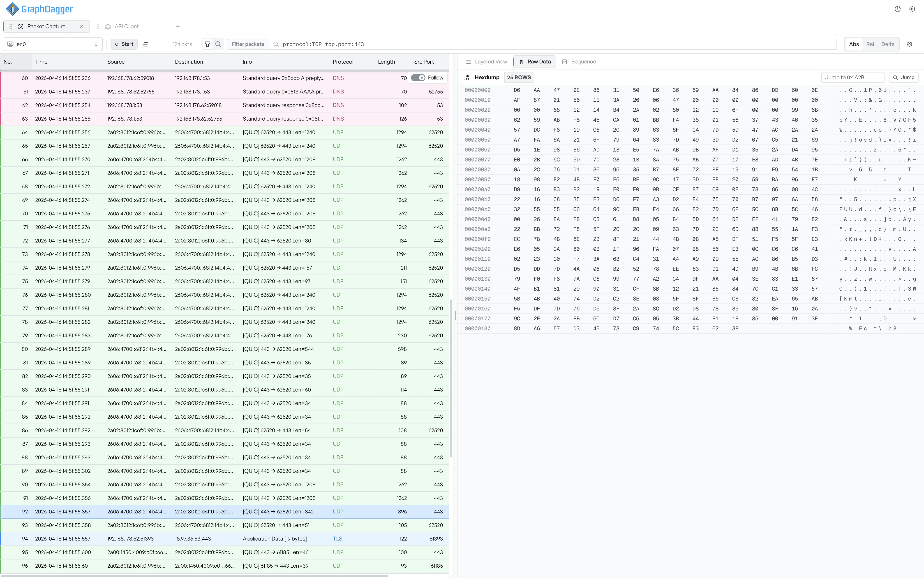The width and height of the screenshot is (924, 578).
Task: Click the 25 ROWS badge
Action: tap(519, 78)
